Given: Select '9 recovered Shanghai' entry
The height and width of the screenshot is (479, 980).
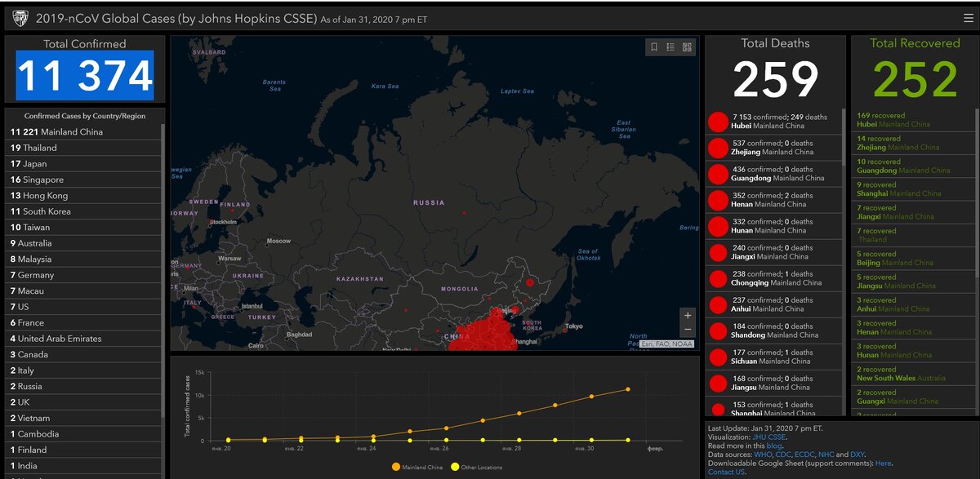Looking at the screenshot, I should click(912, 189).
